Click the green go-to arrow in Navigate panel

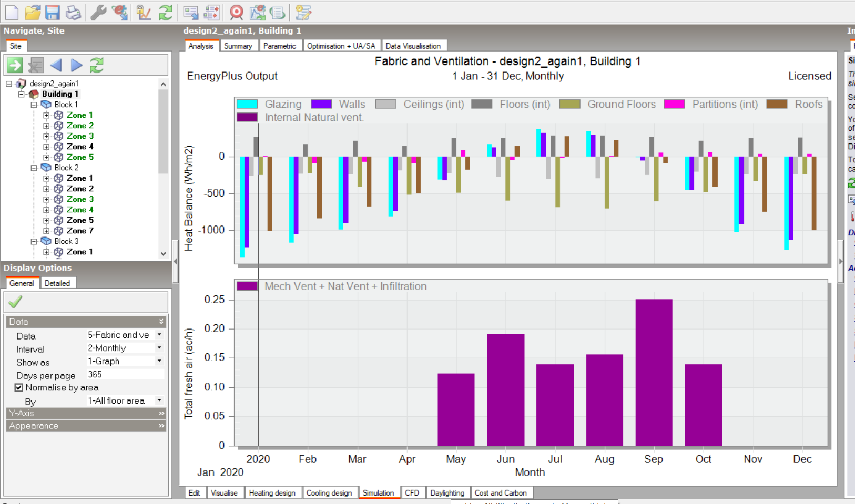pos(15,65)
